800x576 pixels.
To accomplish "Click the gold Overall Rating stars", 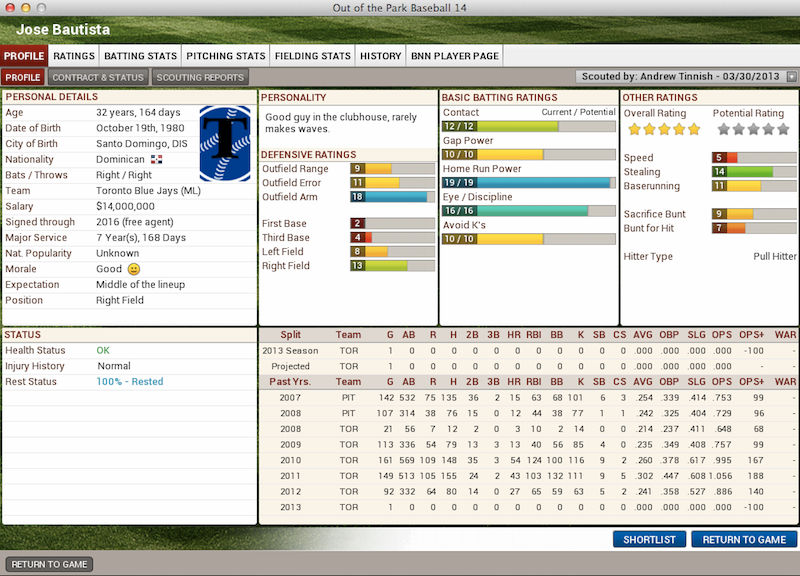I will pyautogui.click(x=664, y=129).
